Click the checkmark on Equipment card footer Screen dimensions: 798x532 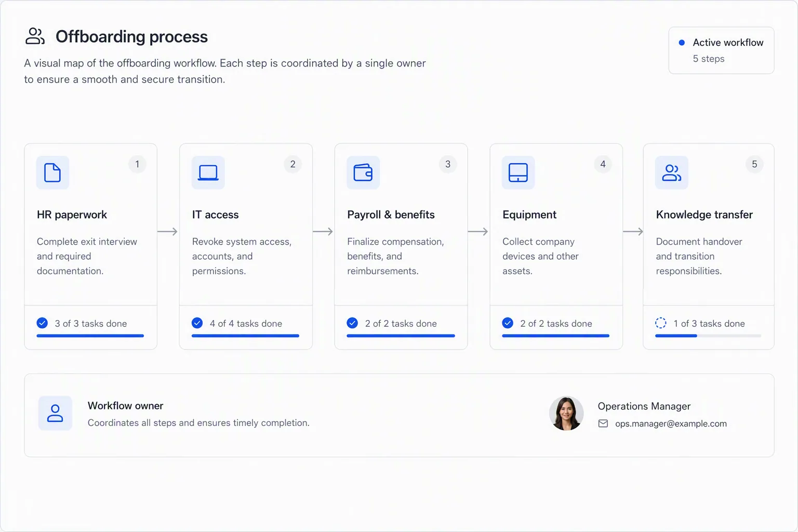click(x=508, y=323)
